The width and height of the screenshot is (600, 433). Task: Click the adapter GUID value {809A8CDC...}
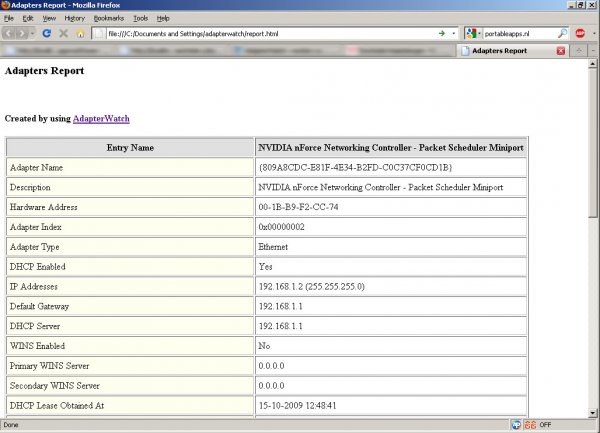coord(355,168)
